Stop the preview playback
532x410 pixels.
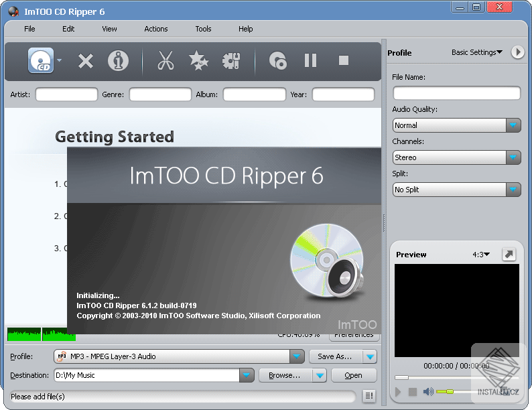[412, 392]
